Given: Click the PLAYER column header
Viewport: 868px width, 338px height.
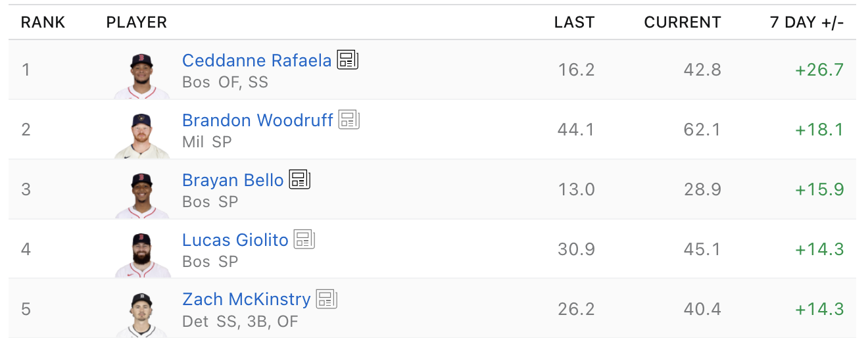Looking at the screenshot, I should 137,22.
